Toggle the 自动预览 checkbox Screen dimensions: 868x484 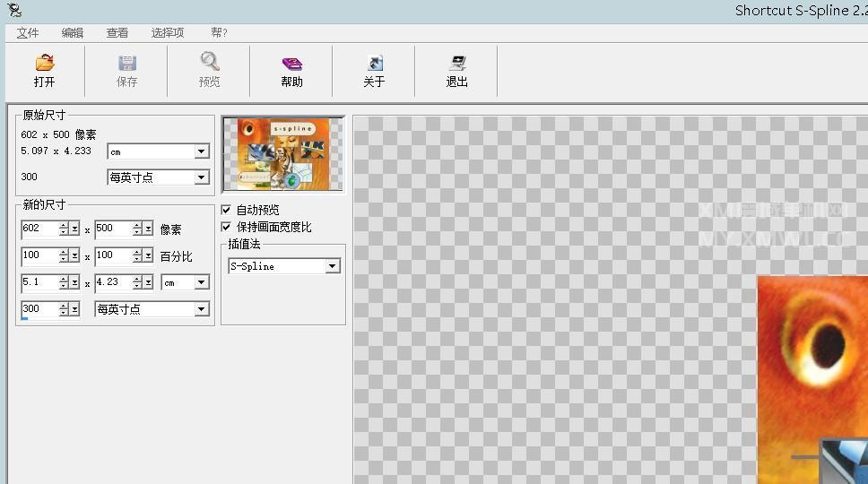click(x=227, y=210)
